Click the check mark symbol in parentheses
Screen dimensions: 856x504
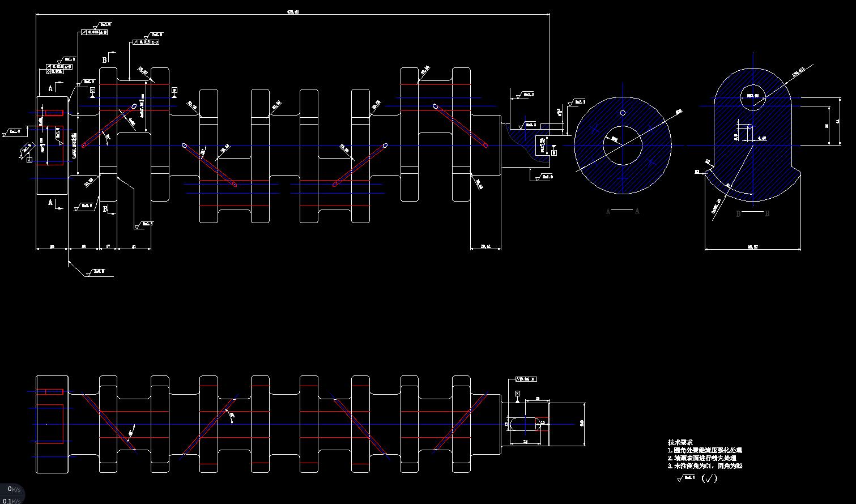(x=709, y=479)
